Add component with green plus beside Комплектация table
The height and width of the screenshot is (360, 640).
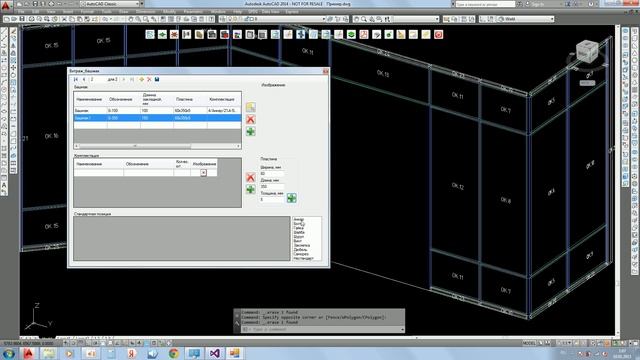pyautogui.click(x=251, y=189)
